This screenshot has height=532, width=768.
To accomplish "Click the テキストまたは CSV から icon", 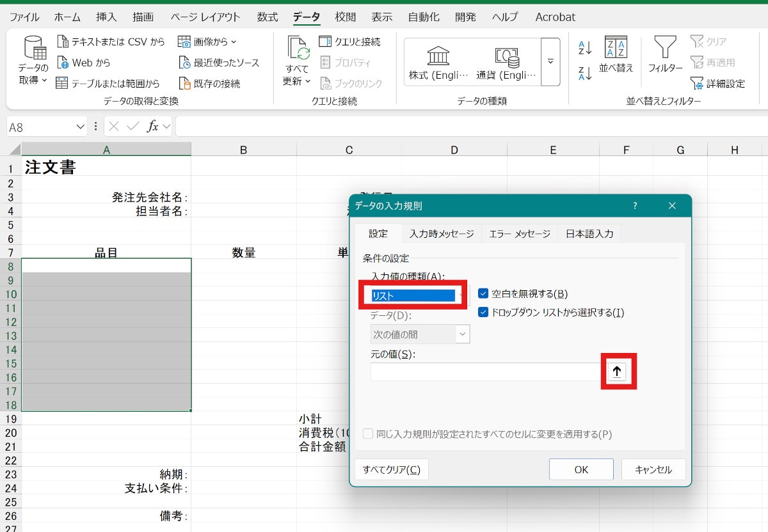I will 63,42.
